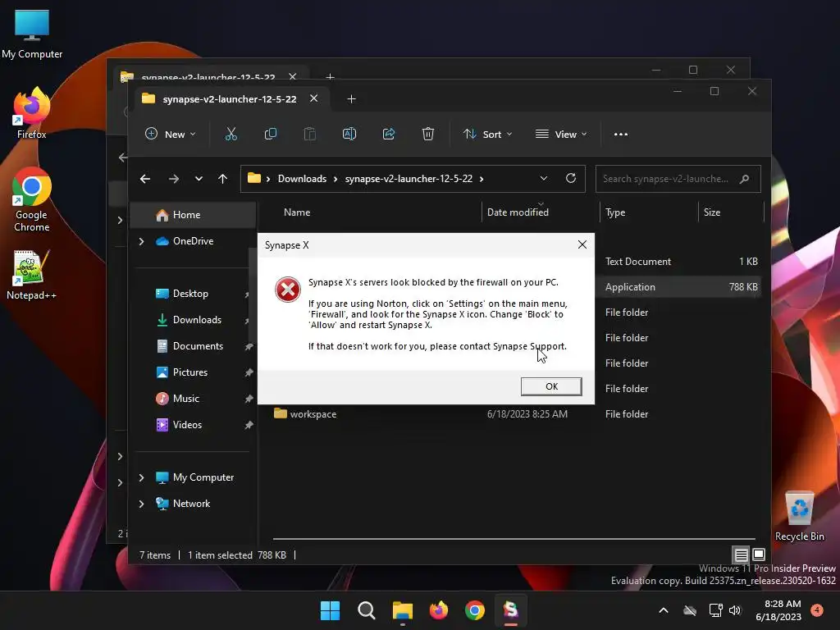Select Documents in navigation pane
Image resolution: width=840 pixels, height=630 pixels.
pyautogui.click(x=193, y=346)
